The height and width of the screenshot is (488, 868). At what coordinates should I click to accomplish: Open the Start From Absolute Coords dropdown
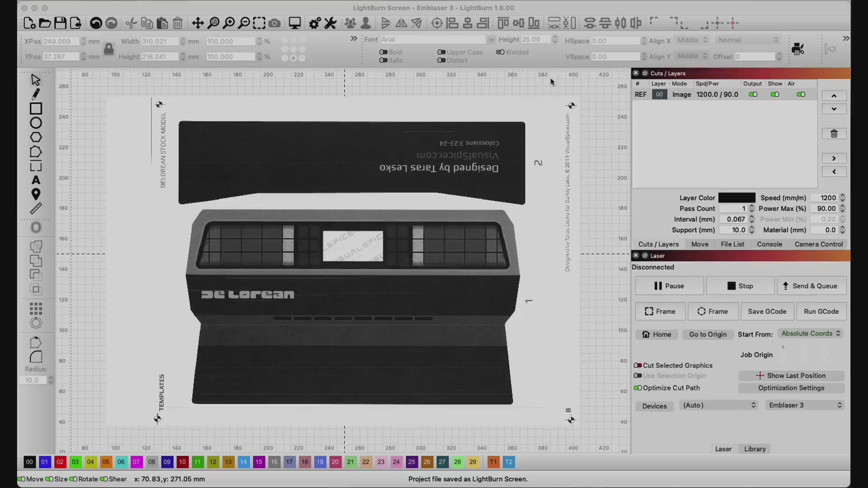click(x=811, y=333)
